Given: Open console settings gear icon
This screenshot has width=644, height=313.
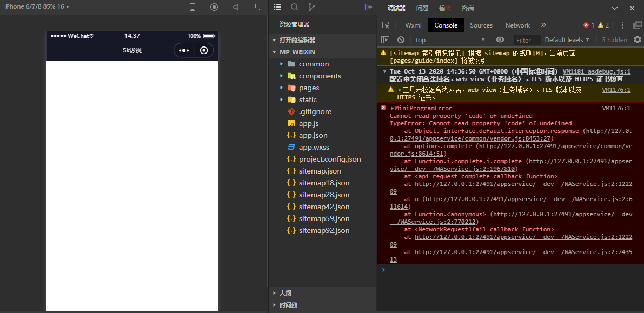Looking at the screenshot, I should [638, 39].
